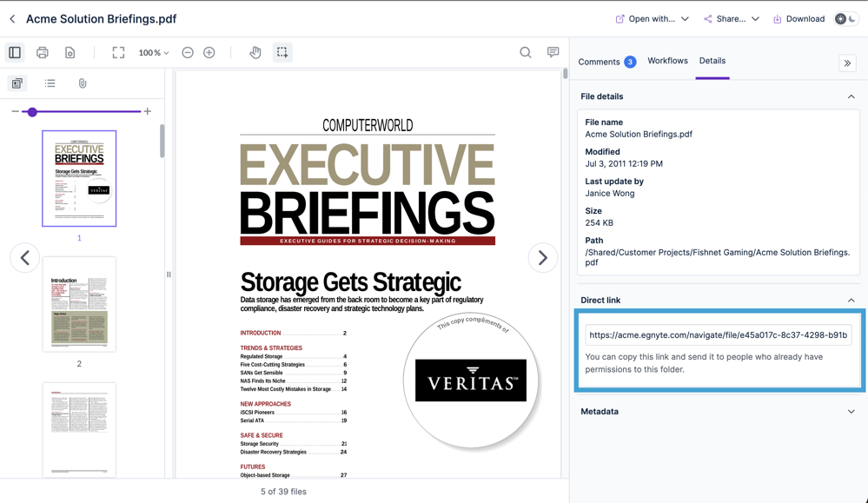
Task: Switch to the Workflows tab
Action: (667, 61)
